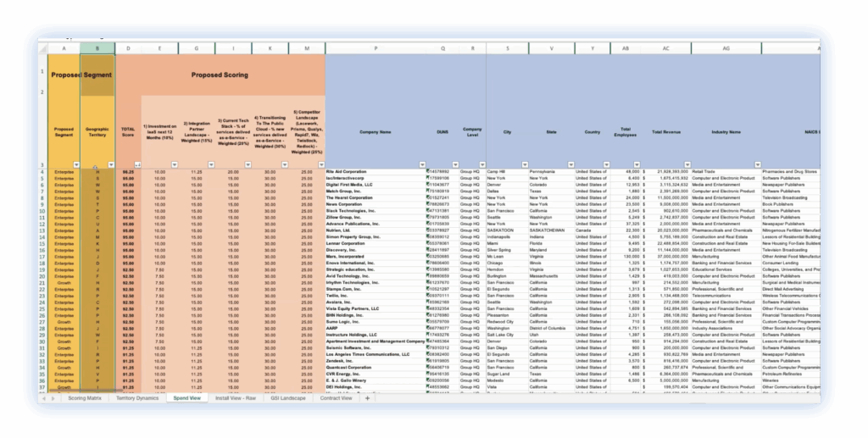868x438 pixels.
Task: Click filter arrow for Company Level column
Action: [x=481, y=164]
